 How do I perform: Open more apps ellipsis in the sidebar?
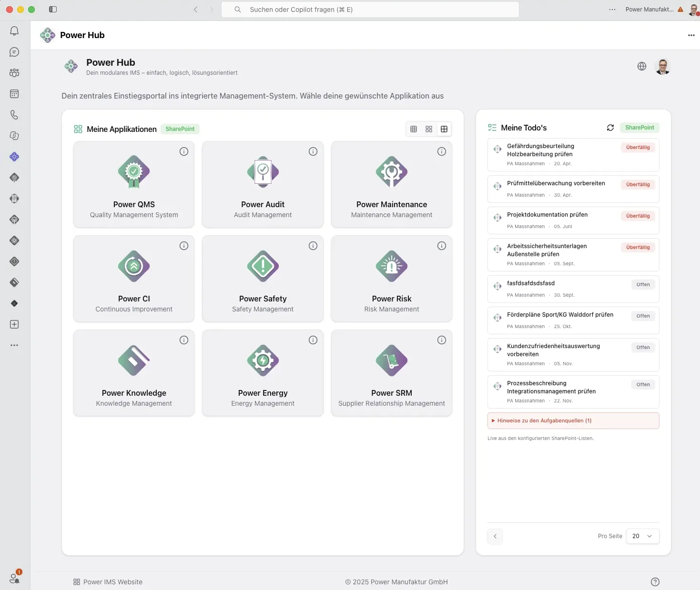coord(14,345)
